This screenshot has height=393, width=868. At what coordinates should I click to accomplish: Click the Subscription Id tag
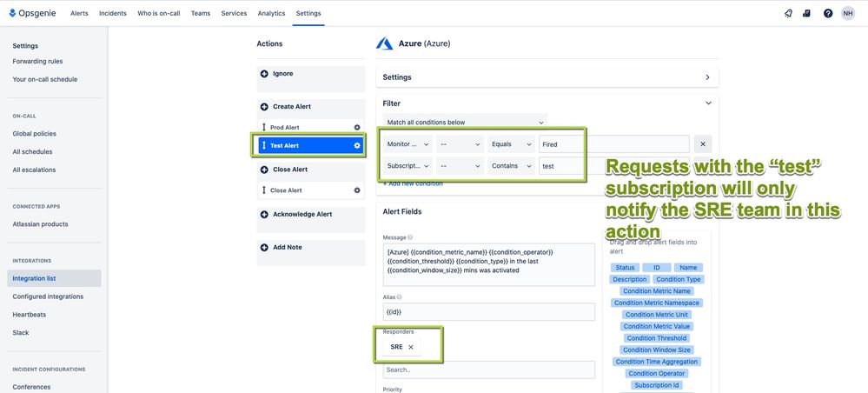pos(657,385)
